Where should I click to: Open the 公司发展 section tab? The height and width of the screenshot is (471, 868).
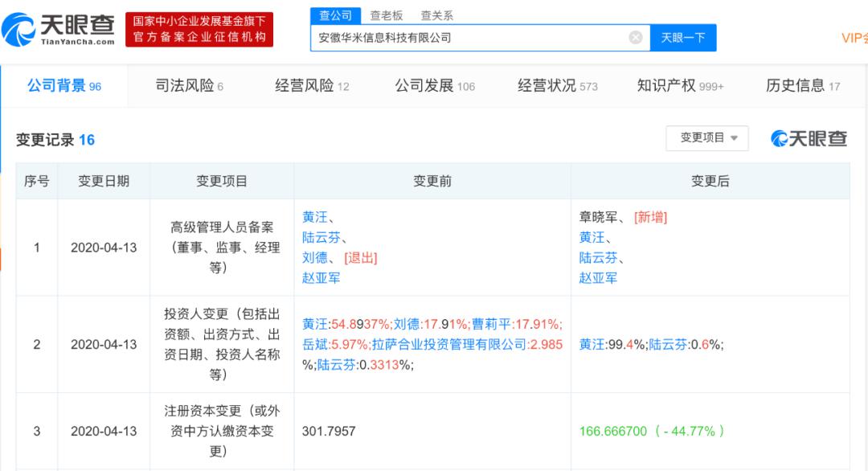click(435, 86)
